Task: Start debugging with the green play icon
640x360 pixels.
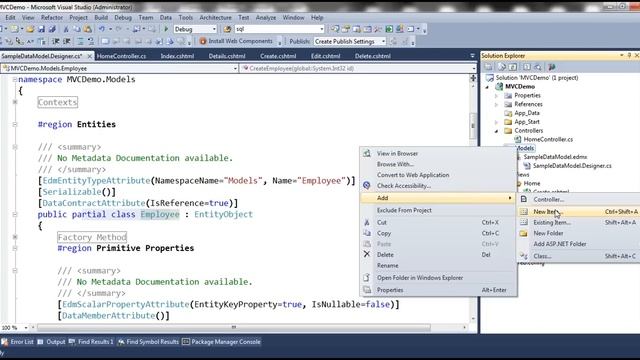Action: coord(166,29)
